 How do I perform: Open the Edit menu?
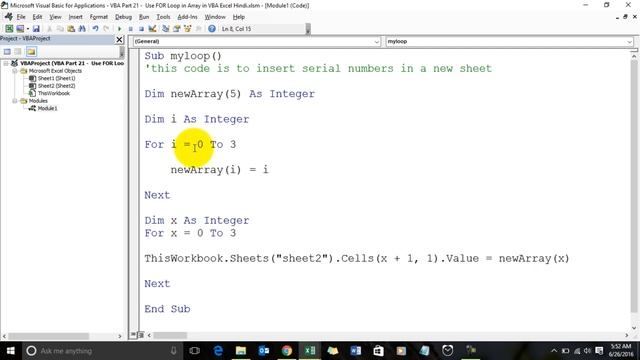tap(37, 17)
